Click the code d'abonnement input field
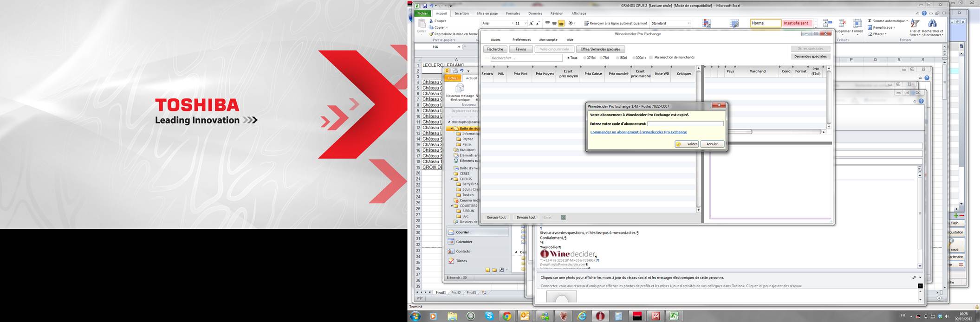This screenshot has width=980, height=322. [685, 123]
